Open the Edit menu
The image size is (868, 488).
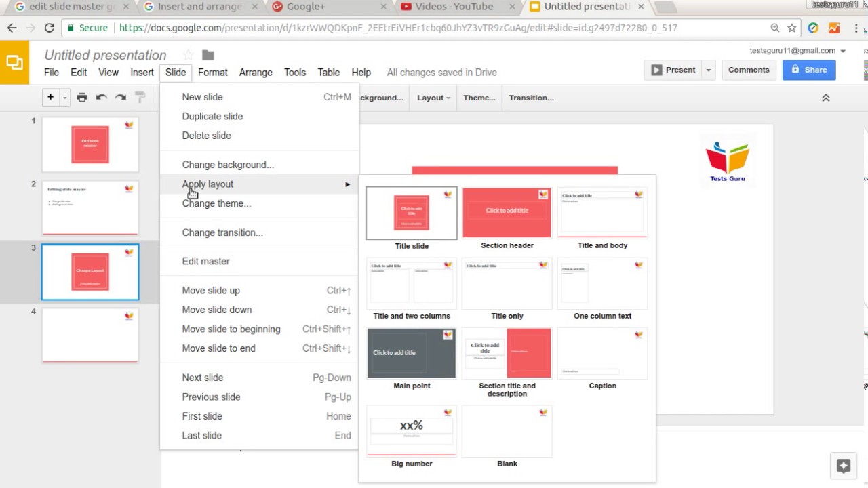coord(79,73)
